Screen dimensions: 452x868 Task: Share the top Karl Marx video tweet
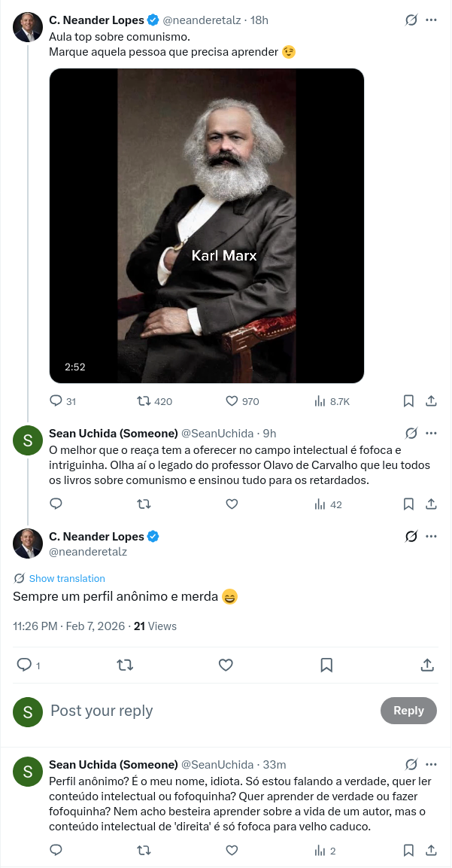coord(432,401)
